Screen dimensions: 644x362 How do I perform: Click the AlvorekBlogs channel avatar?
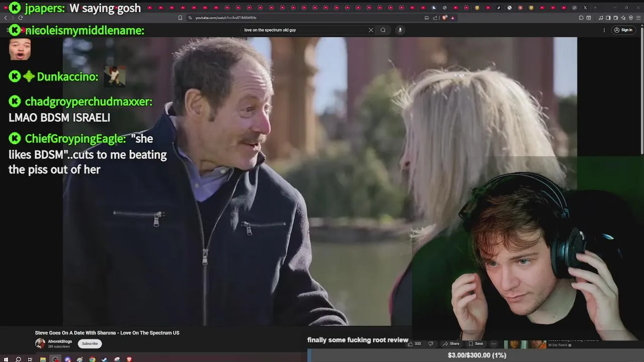tap(40, 343)
